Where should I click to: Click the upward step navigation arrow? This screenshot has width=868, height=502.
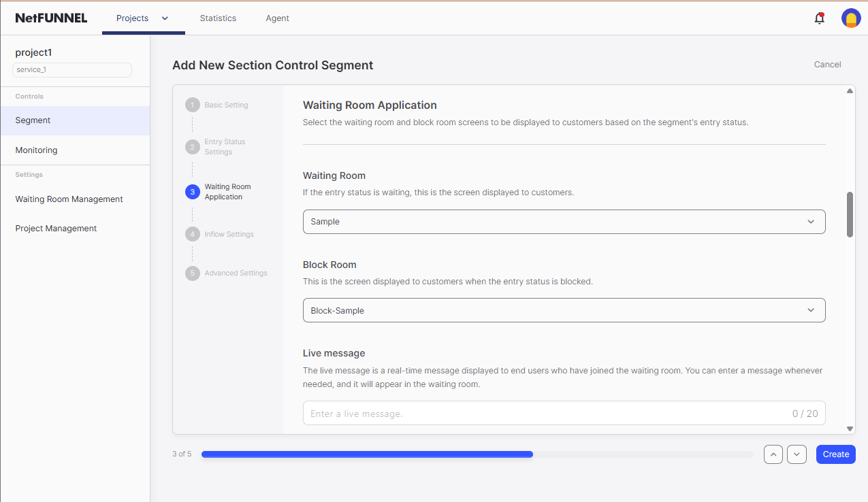[773, 454]
